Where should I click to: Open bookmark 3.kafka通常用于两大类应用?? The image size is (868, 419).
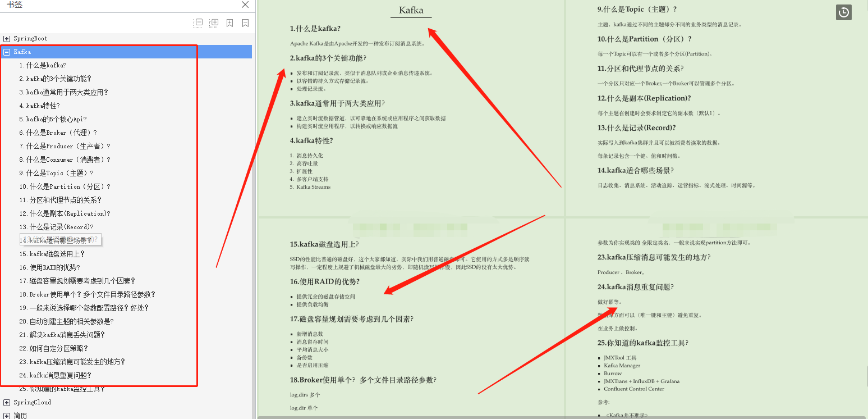pos(63,92)
